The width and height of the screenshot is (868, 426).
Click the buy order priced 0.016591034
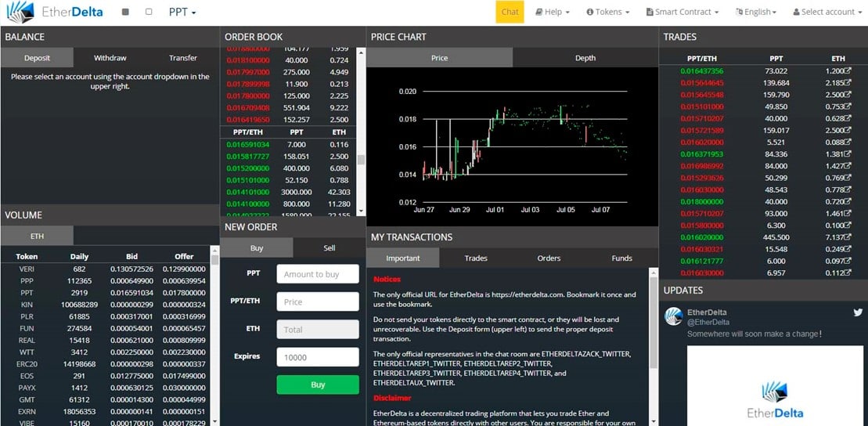(288, 145)
